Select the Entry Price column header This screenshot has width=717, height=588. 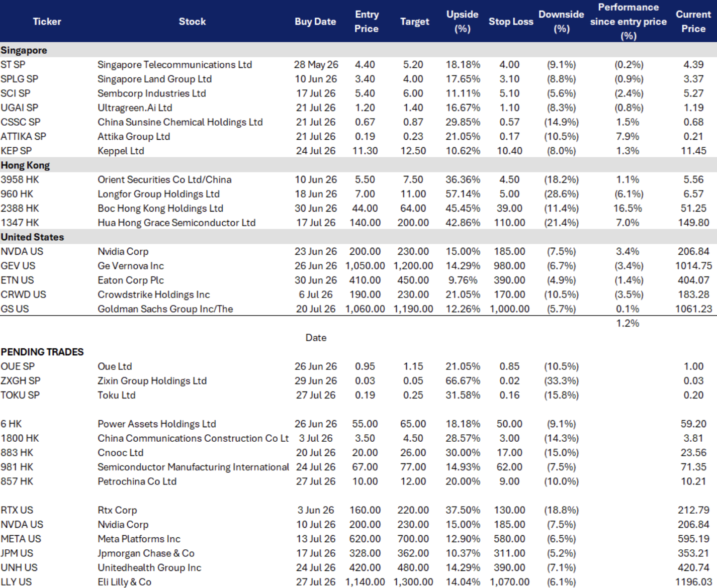pyautogui.click(x=367, y=22)
